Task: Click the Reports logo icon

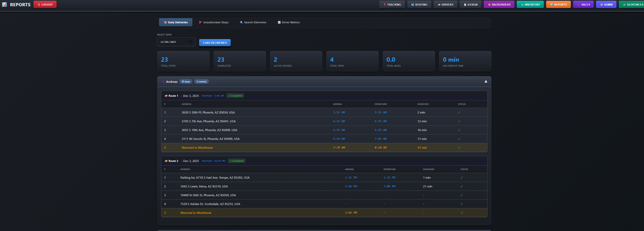Action: point(5,5)
